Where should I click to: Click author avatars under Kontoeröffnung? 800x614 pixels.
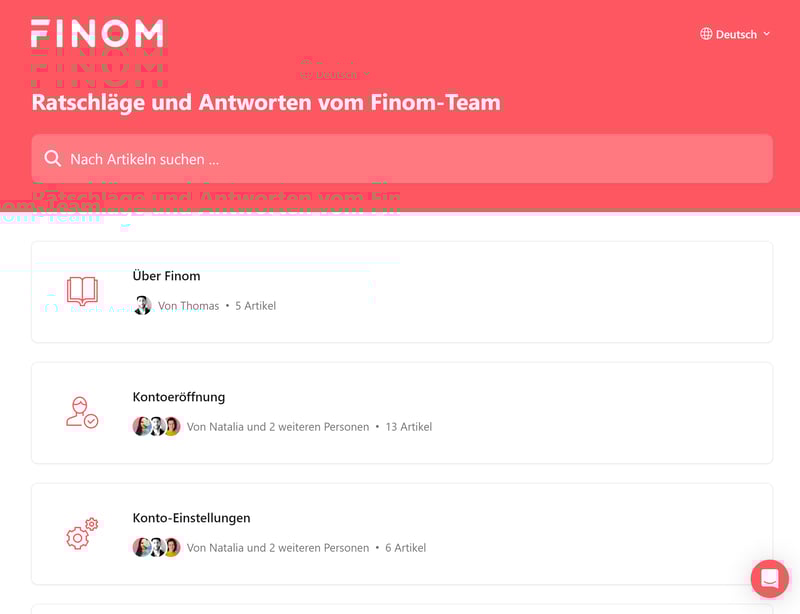point(156,427)
